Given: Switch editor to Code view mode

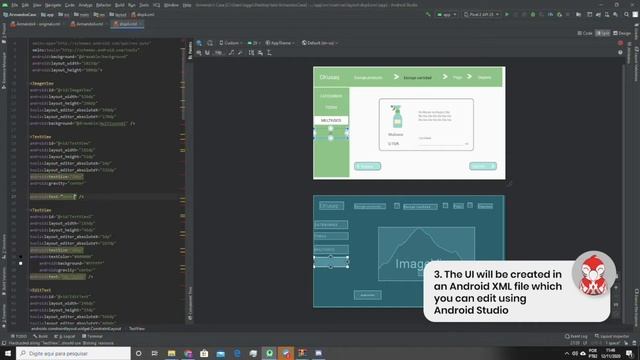Looking at the screenshot, I should point(585,33).
